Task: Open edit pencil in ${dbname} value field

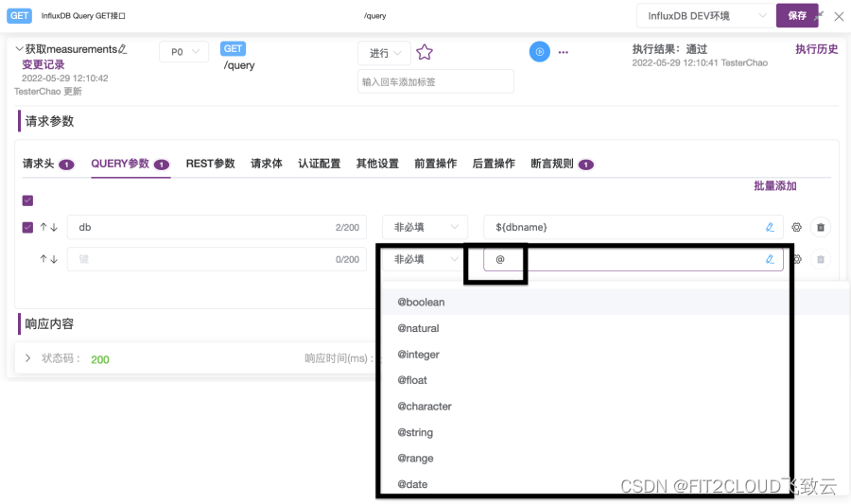Action: [x=770, y=227]
